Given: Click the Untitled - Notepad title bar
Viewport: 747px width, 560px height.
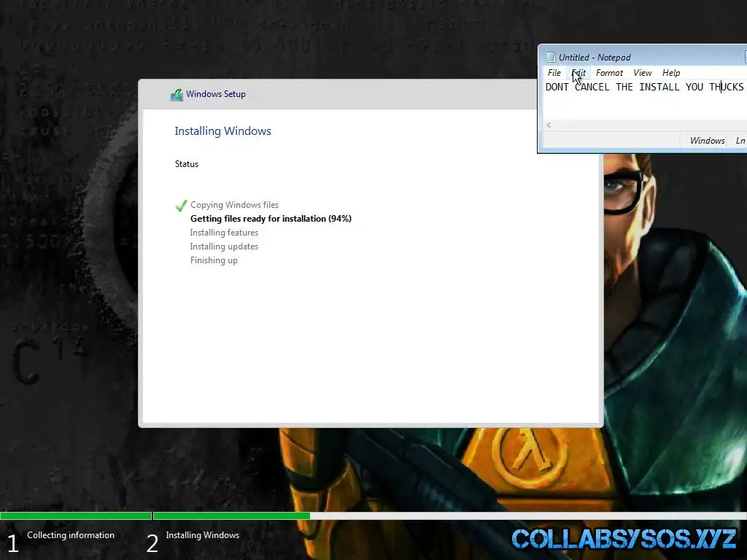Looking at the screenshot, I should 643,57.
